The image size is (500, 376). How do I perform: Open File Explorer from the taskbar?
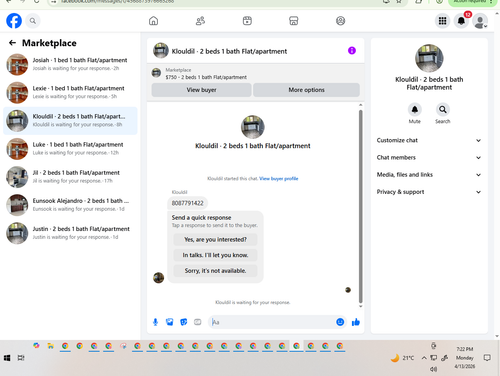coord(51,346)
